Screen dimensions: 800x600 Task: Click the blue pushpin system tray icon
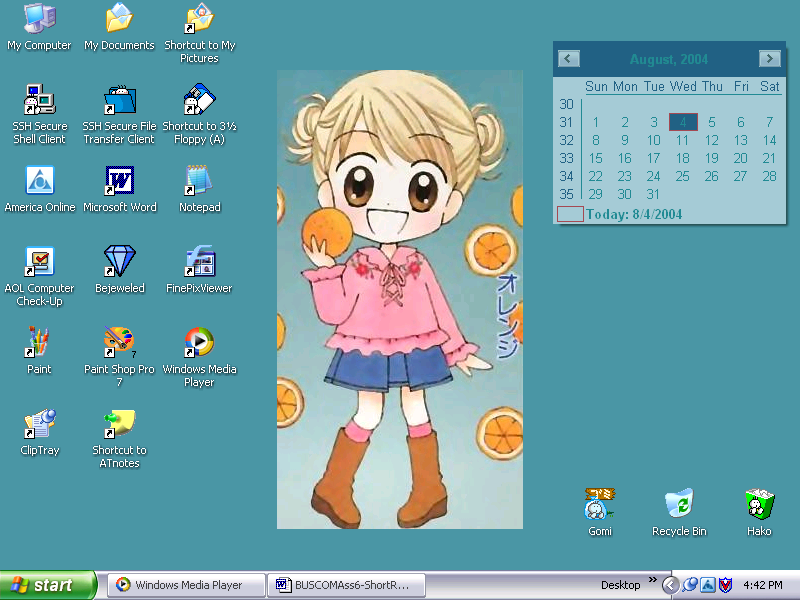pos(690,585)
